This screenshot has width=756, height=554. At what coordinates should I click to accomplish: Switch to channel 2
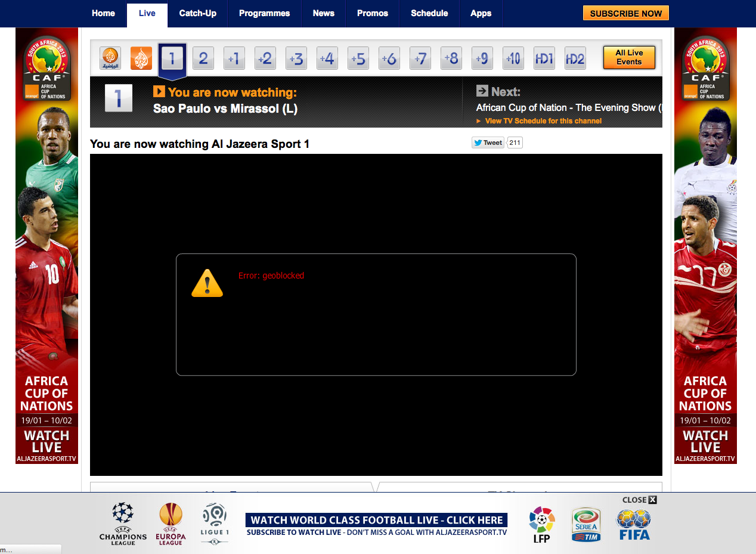coord(203,58)
